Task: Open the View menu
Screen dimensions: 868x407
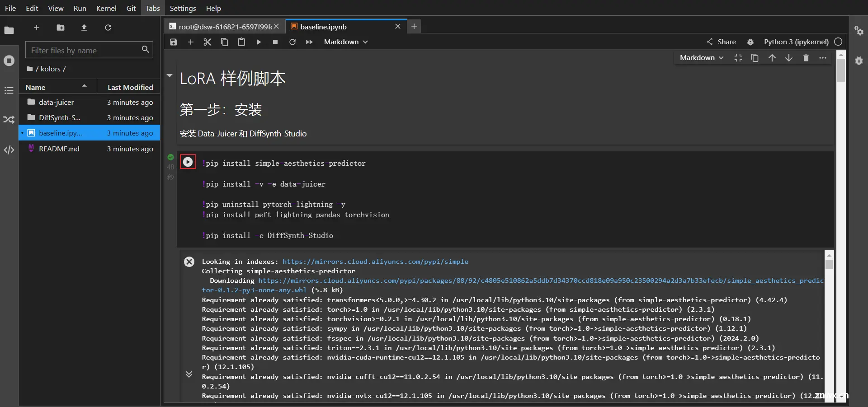Action: click(x=56, y=8)
